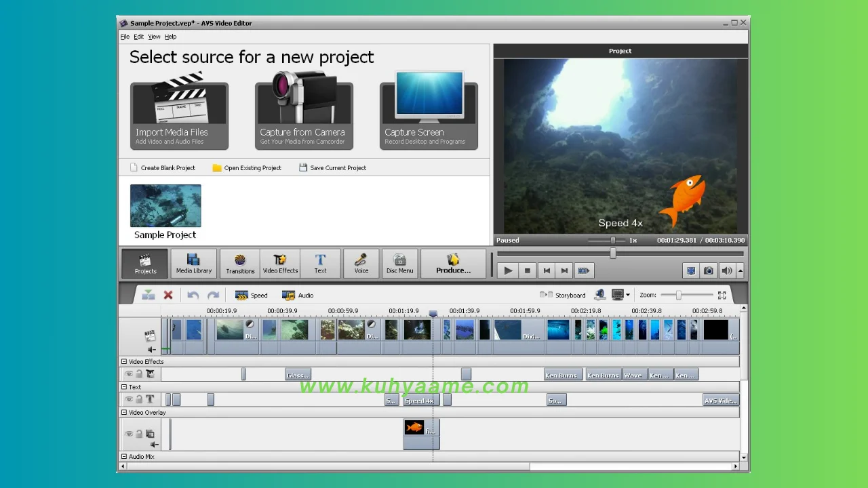Open the preview monitor dropdown arrow
Image resolution: width=868 pixels, height=488 pixels.
pyautogui.click(x=628, y=295)
